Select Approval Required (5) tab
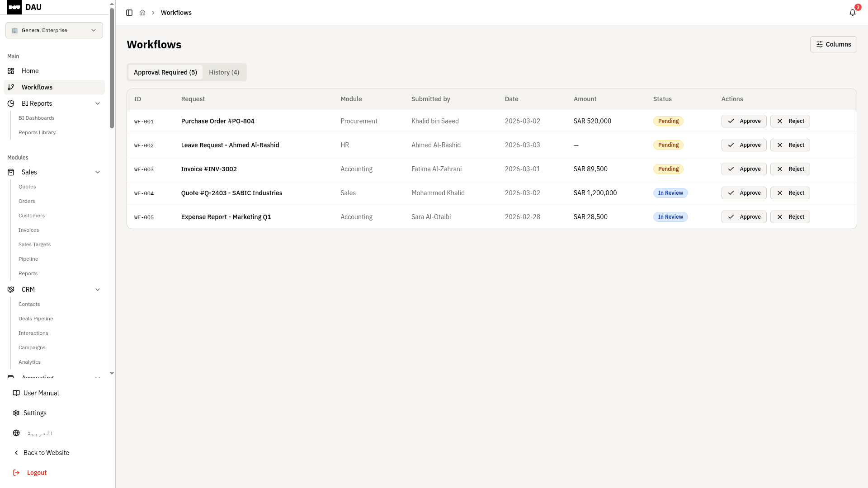 (165, 72)
